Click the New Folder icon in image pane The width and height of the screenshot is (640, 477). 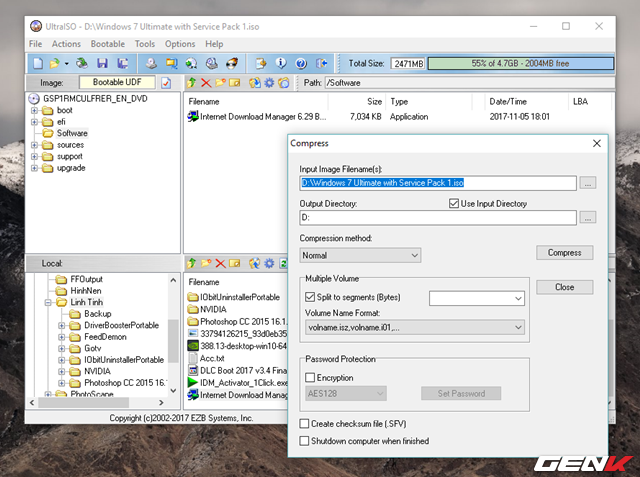coord(220,83)
